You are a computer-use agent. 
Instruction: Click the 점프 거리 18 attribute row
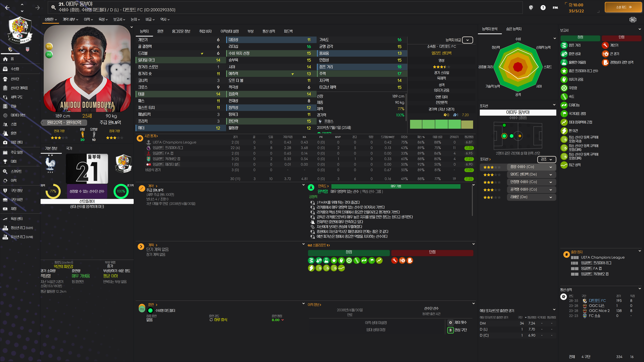click(362, 67)
